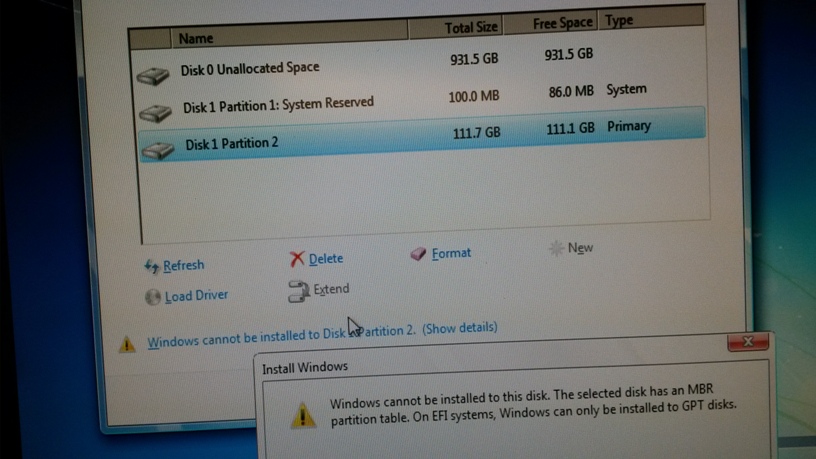Image resolution: width=816 pixels, height=459 pixels.
Task: Open the Load Driver option
Action: tap(196, 296)
